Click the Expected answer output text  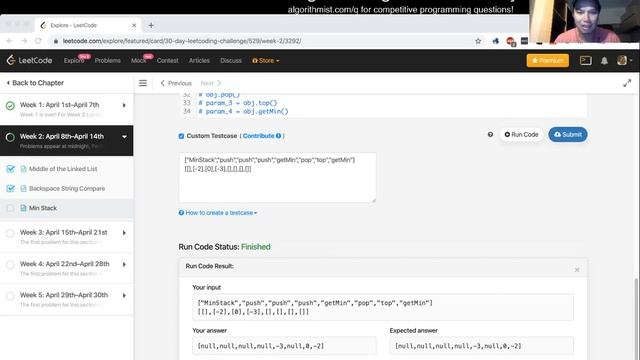(458, 346)
